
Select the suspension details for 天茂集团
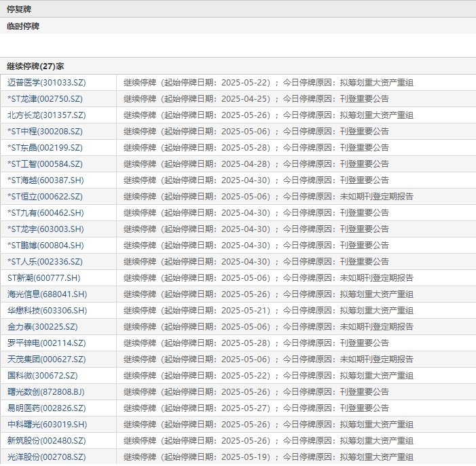[x=268, y=360]
